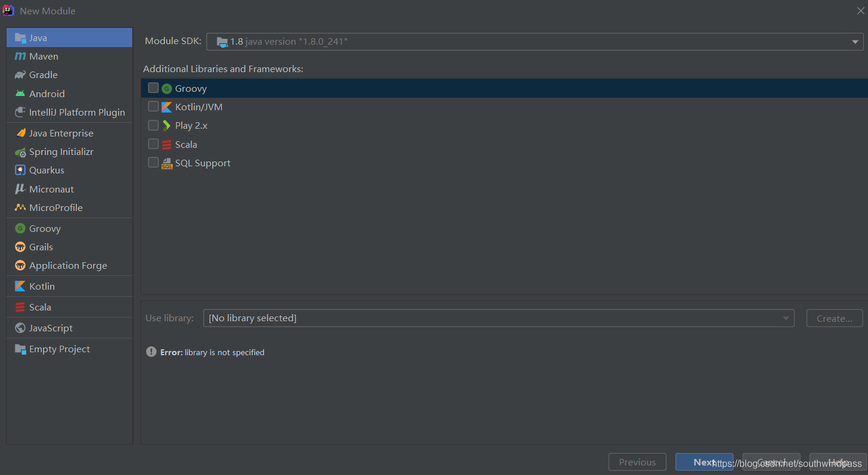868x475 pixels.
Task: Click the MicroProfile icon
Action: (x=20, y=207)
